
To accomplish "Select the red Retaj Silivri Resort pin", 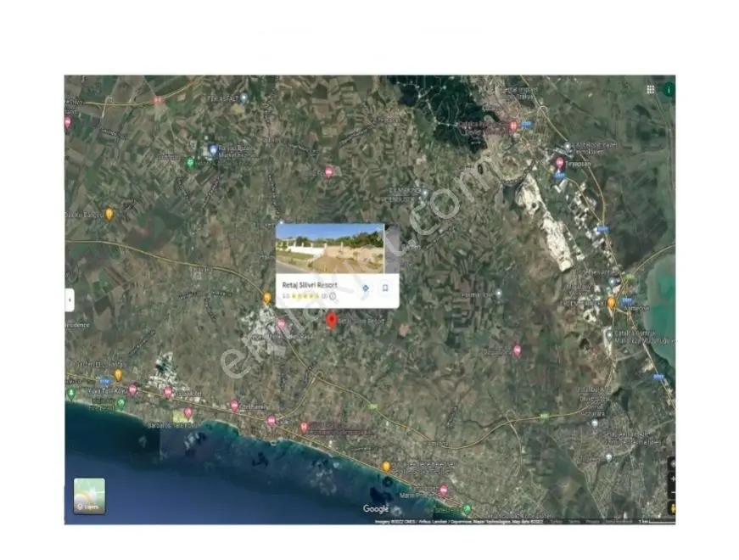I will (332, 320).
